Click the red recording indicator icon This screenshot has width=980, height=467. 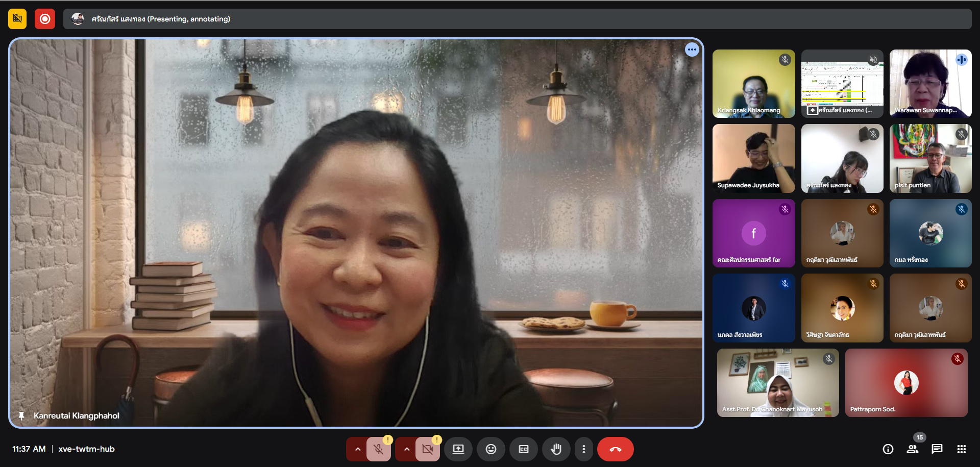coord(45,19)
